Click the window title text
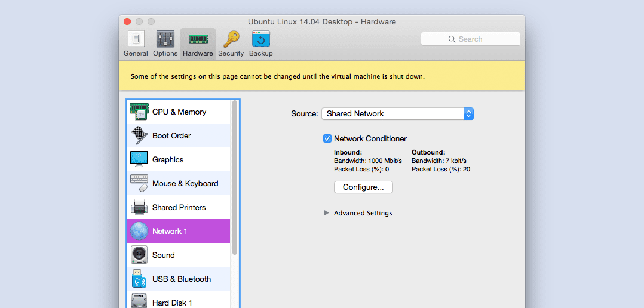Image resolution: width=644 pixels, height=308 pixels. coord(322,21)
